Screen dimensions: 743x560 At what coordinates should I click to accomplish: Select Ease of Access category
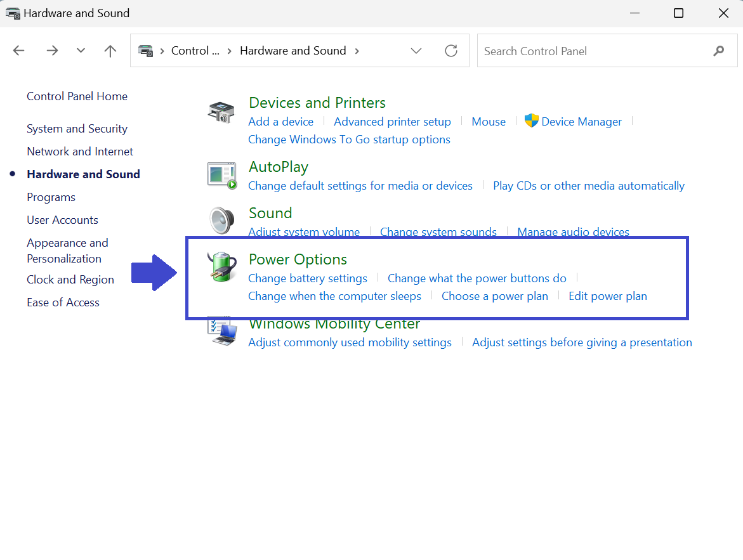(x=63, y=303)
